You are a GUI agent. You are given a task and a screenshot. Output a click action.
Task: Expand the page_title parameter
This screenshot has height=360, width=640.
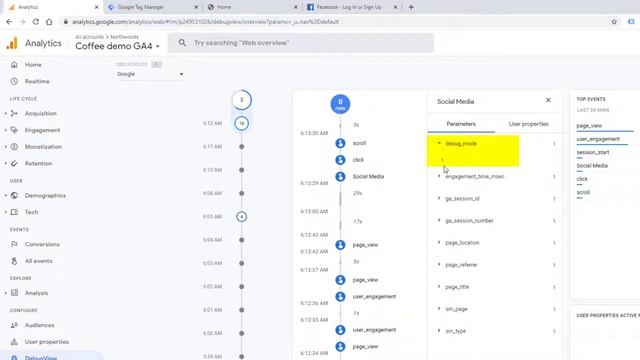439,287
